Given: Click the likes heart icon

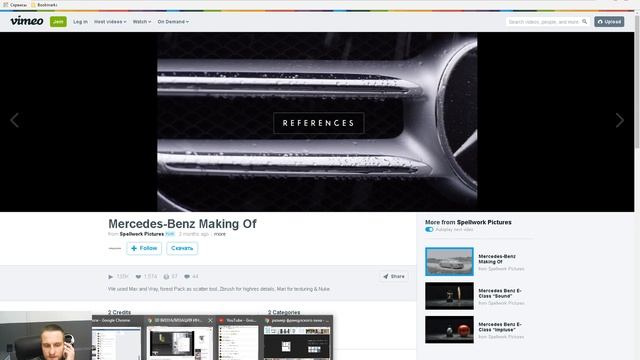Looking at the screenshot, I should [138, 277].
